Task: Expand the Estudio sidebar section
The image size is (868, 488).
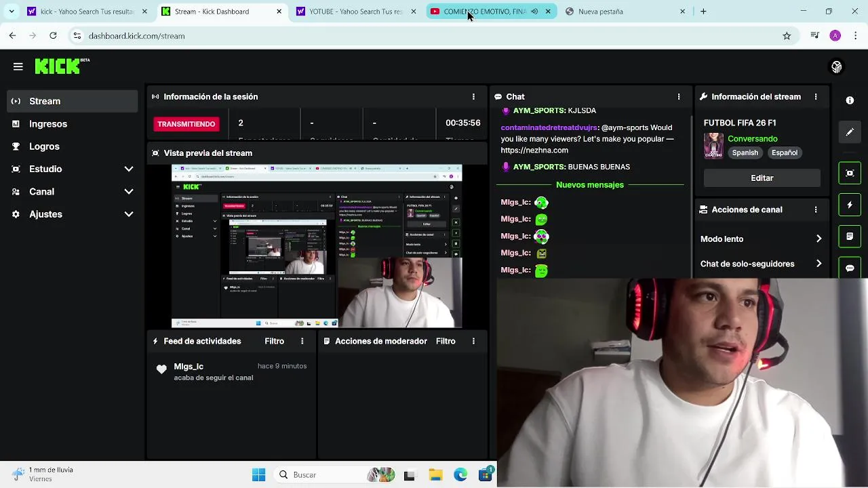Action: click(x=73, y=169)
